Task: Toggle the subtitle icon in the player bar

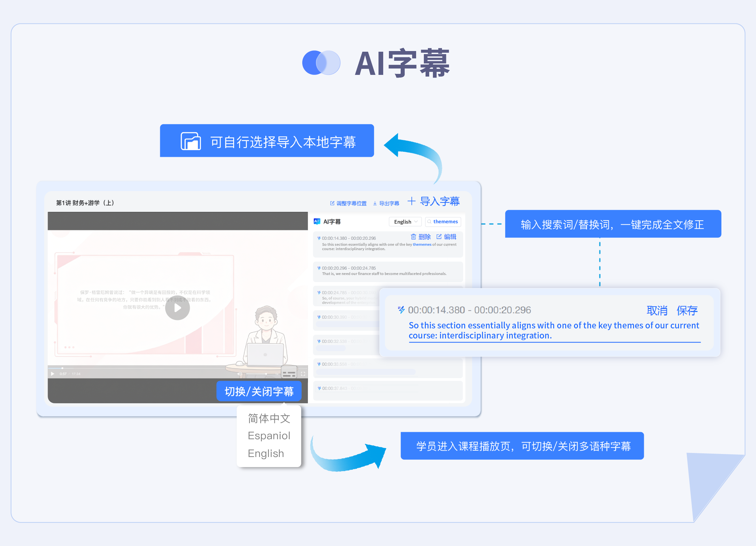Action: (289, 373)
